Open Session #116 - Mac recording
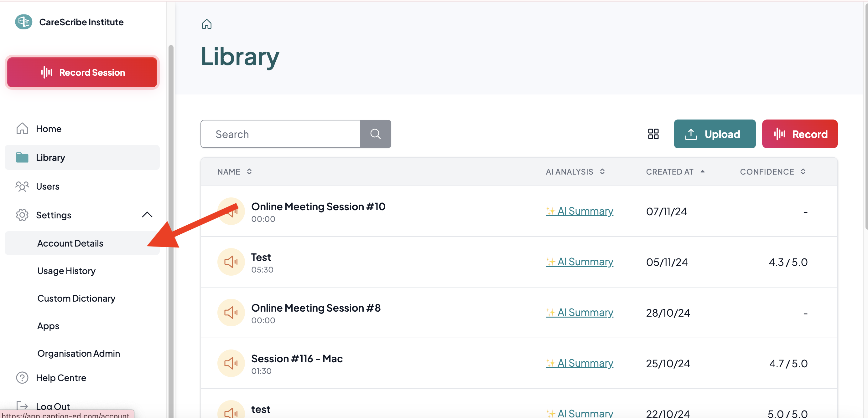The image size is (868, 418). pyautogui.click(x=297, y=359)
